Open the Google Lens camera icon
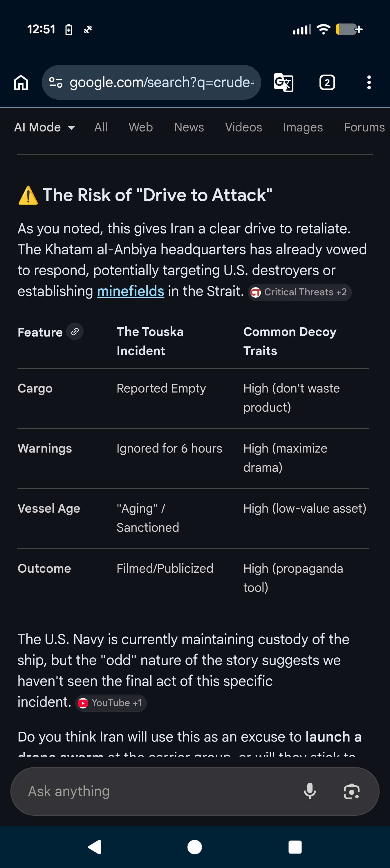 (352, 791)
